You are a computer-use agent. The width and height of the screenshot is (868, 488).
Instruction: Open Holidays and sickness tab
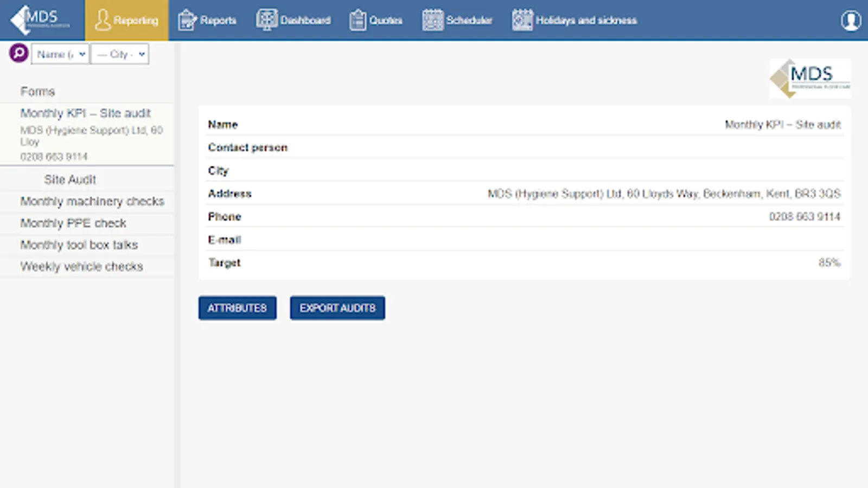[x=575, y=20]
